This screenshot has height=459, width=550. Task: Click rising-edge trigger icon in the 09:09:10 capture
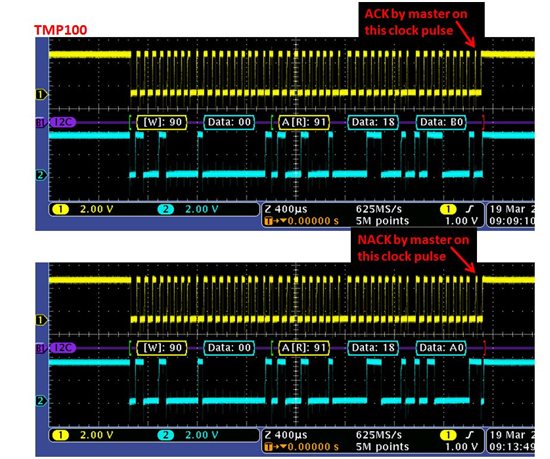(x=470, y=209)
